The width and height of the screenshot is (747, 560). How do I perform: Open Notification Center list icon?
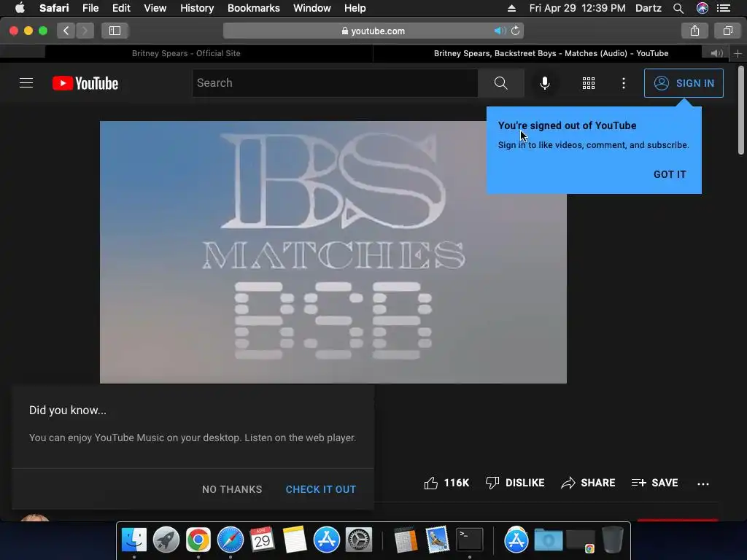pos(724,8)
